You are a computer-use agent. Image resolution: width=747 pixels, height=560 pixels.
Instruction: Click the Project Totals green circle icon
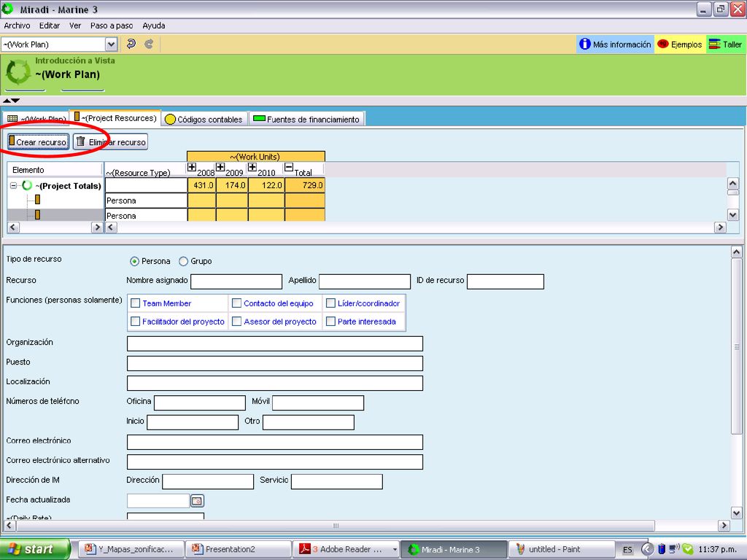point(27,185)
